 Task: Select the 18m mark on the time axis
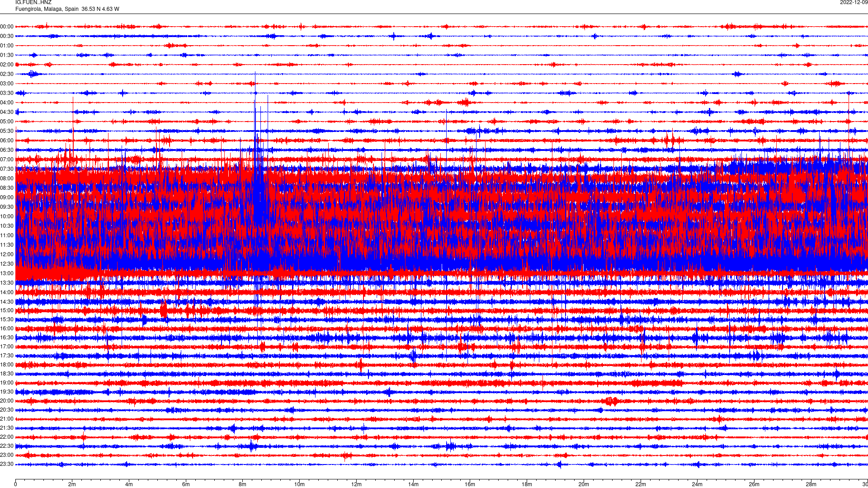[x=527, y=484]
